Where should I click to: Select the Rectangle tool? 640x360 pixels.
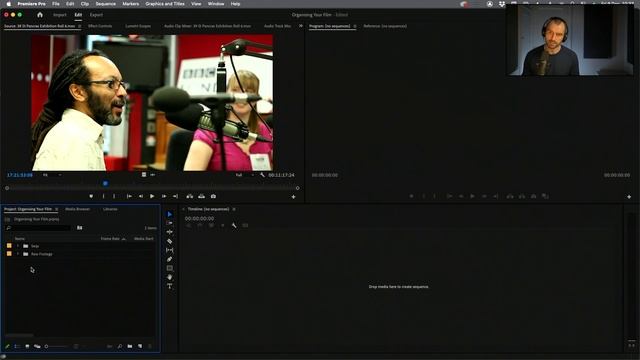click(170, 268)
